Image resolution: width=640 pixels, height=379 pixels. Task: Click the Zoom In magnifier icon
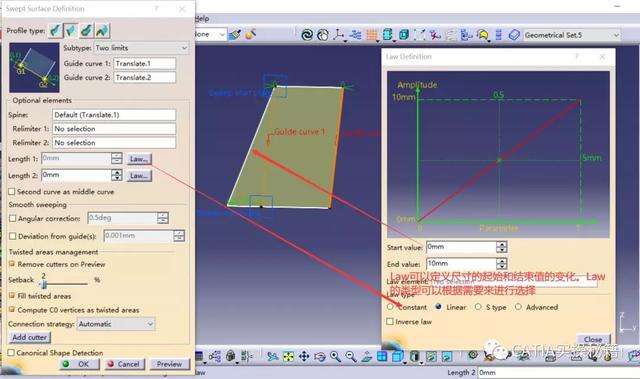click(x=335, y=357)
